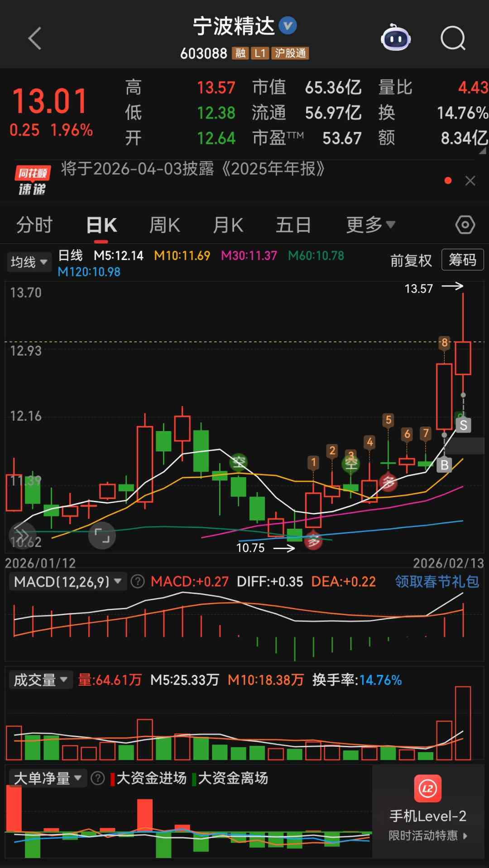Screen dimensions: 489x868
Task: Toggle 前复权 price adjustment mode
Action: (x=411, y=261)
